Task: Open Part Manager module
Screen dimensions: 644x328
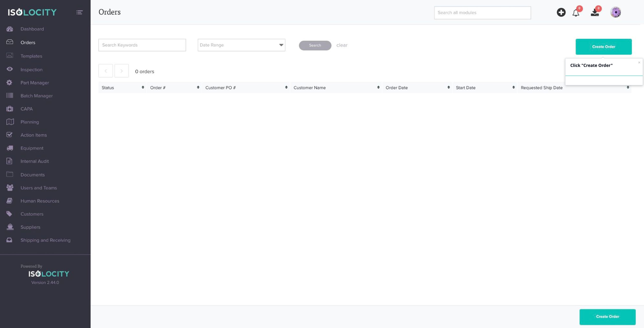Action: pyautogui.click(x=35, y=83)
